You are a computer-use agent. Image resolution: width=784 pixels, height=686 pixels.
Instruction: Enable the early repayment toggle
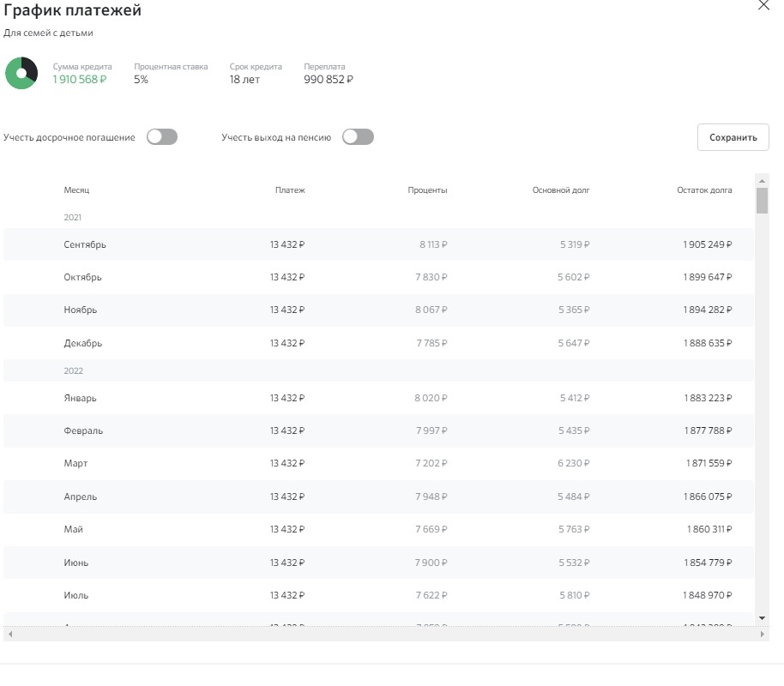[162, 137]
